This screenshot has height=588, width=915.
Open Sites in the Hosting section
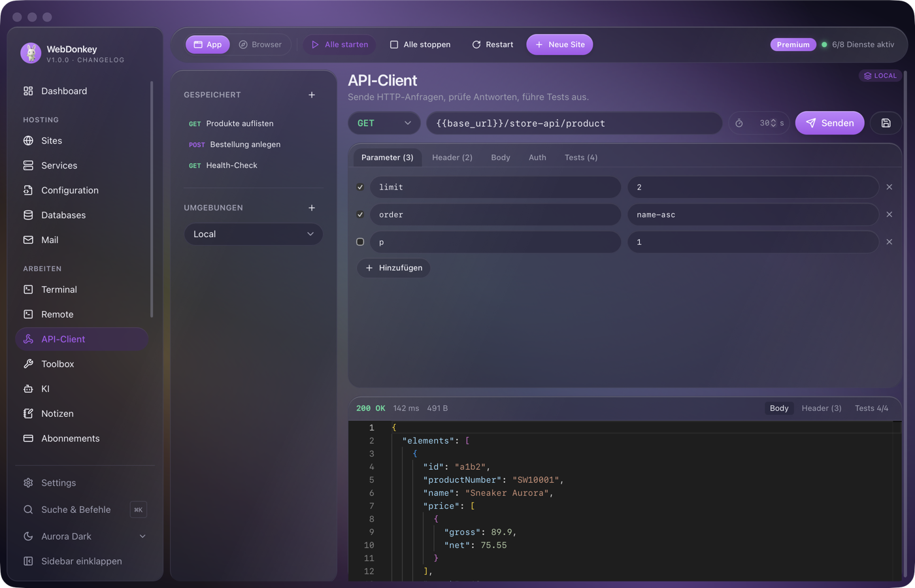point(82,140)
